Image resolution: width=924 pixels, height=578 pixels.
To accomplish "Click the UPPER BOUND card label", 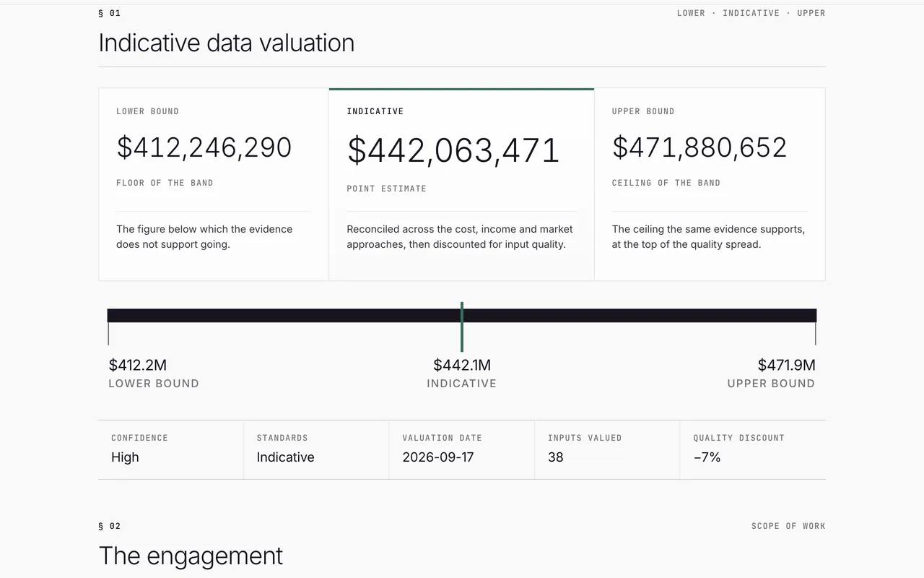I will pyautogui.click(x=643, y=111).
